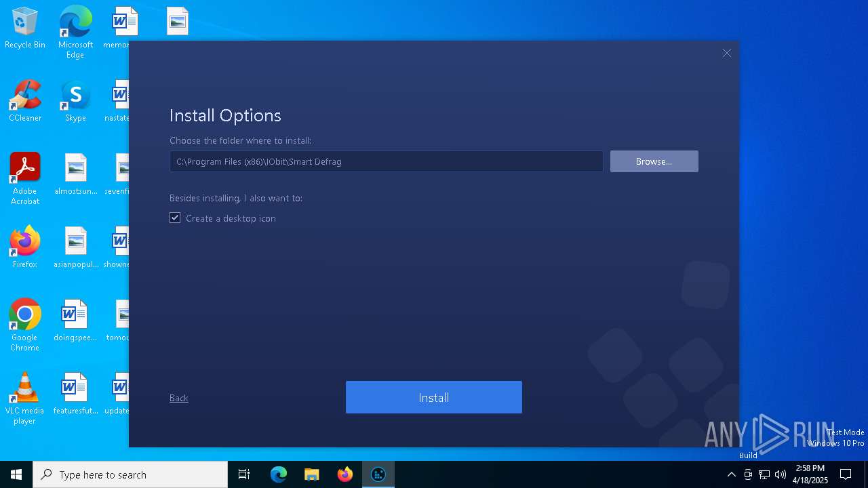Viewport: 868px width, 488px height.
Task: Select asianpopul... image file on desktop
Action: click(75, 247)
